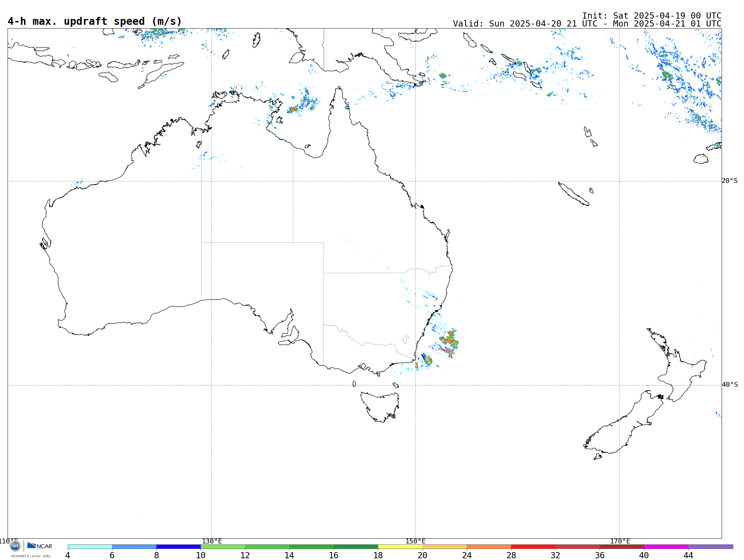
Task: Click the colorbar tick label '8'
Action: click(x=156, y=556)
